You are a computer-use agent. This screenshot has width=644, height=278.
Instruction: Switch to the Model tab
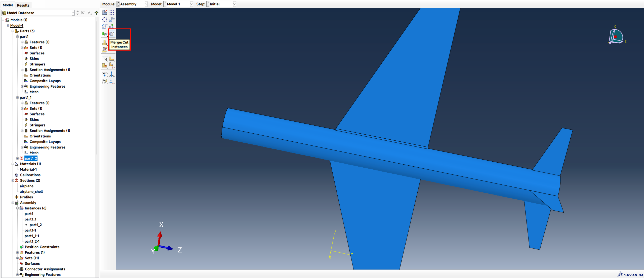click(x=8, y=5)
